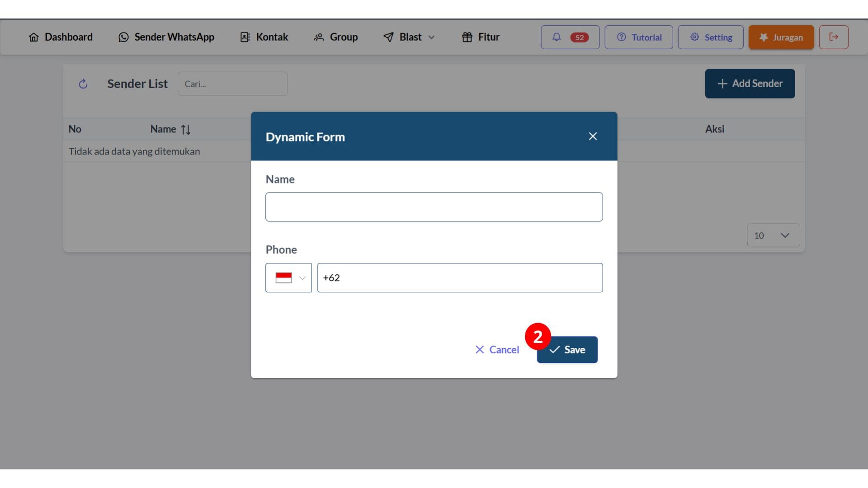Click the No column header
This screenshot has width=868, height=488.
(75, 129)
